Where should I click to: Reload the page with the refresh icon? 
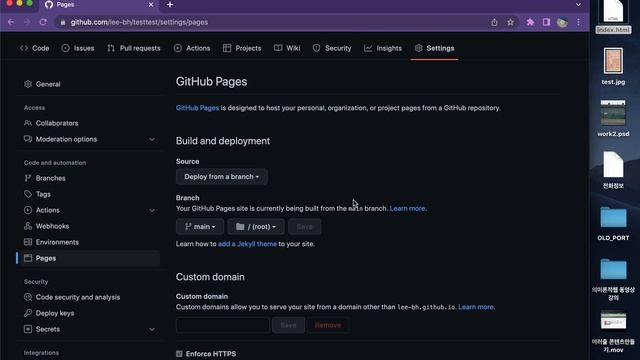coord(43,22)
